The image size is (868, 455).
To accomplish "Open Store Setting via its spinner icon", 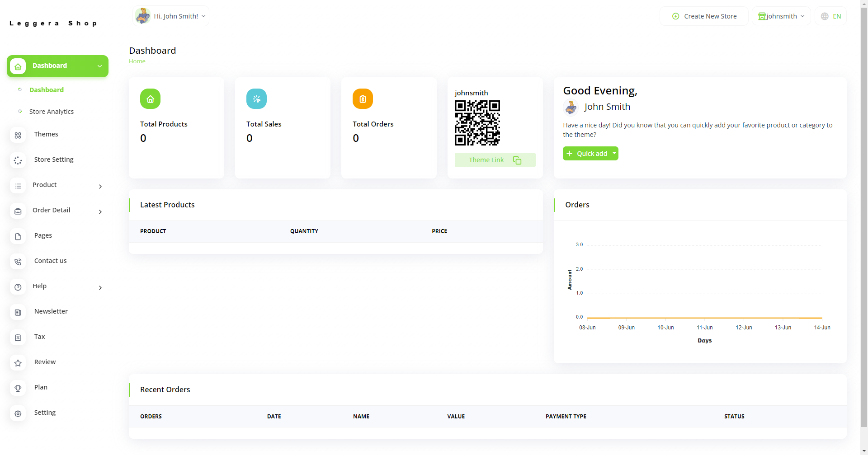I will tap(18, 160).
